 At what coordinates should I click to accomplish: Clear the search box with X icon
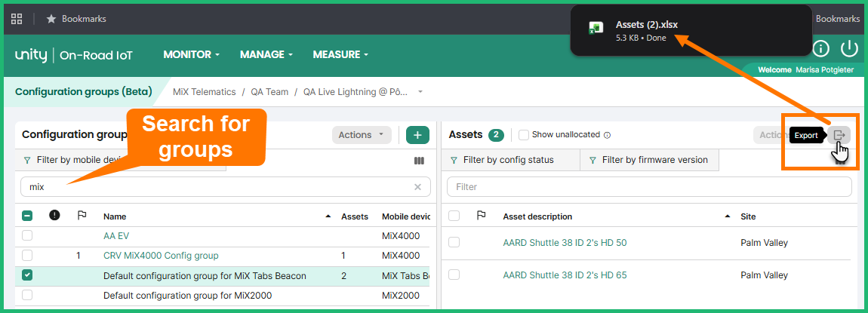point(417,187)
